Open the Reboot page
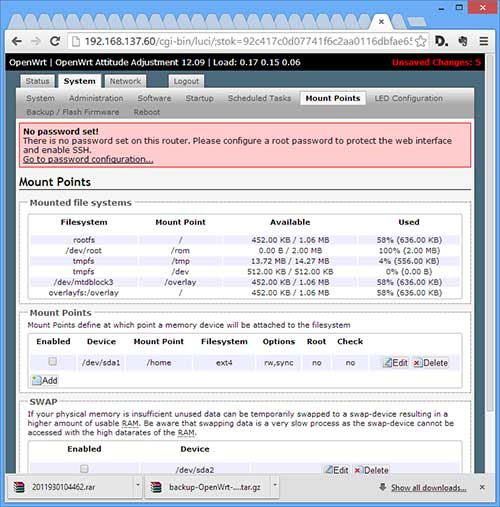500x507 pixels. click(147, 112)
